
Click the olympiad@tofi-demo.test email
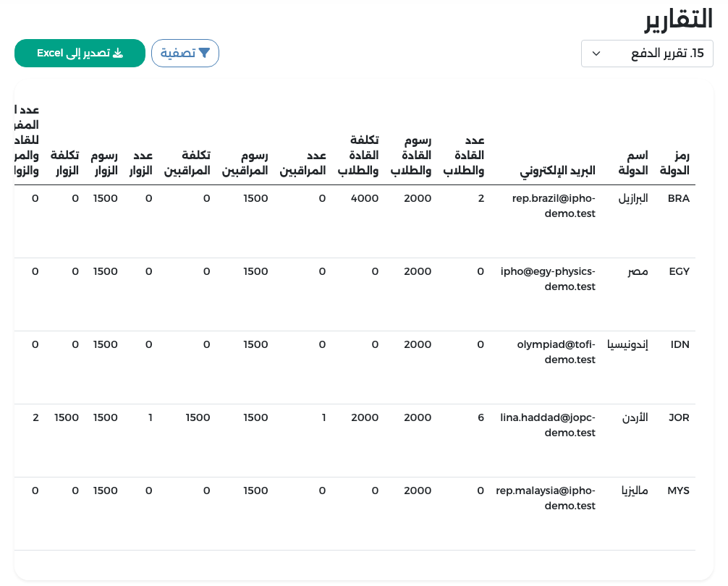pos(556,352)
